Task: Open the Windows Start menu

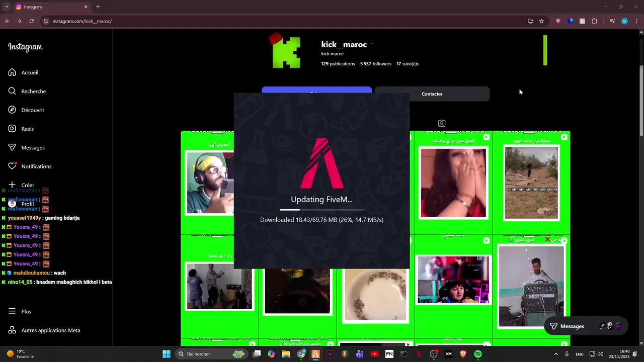Action: pyautogui.click(x=166, y=354)
